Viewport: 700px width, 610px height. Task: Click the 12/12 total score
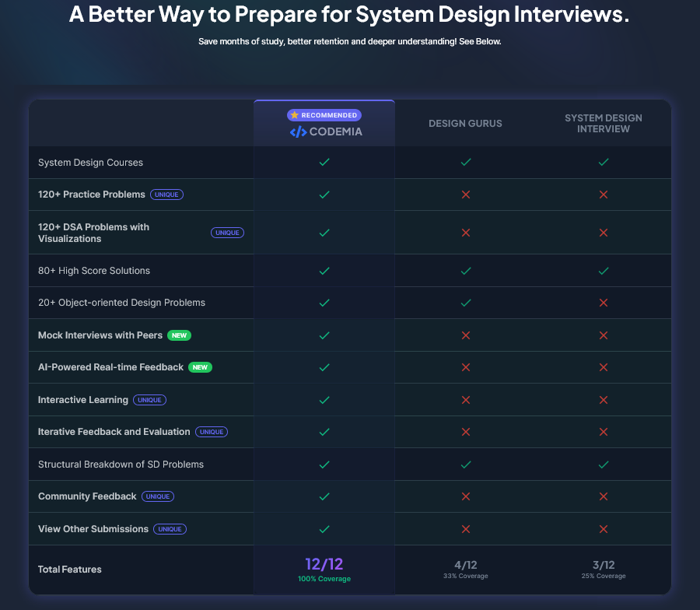(324, 564)
